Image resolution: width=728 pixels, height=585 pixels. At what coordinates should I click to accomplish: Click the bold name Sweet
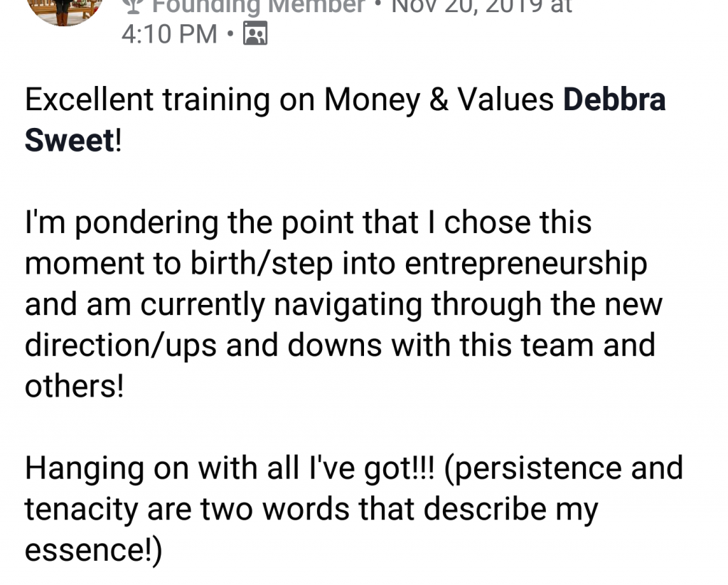[69, 141]
